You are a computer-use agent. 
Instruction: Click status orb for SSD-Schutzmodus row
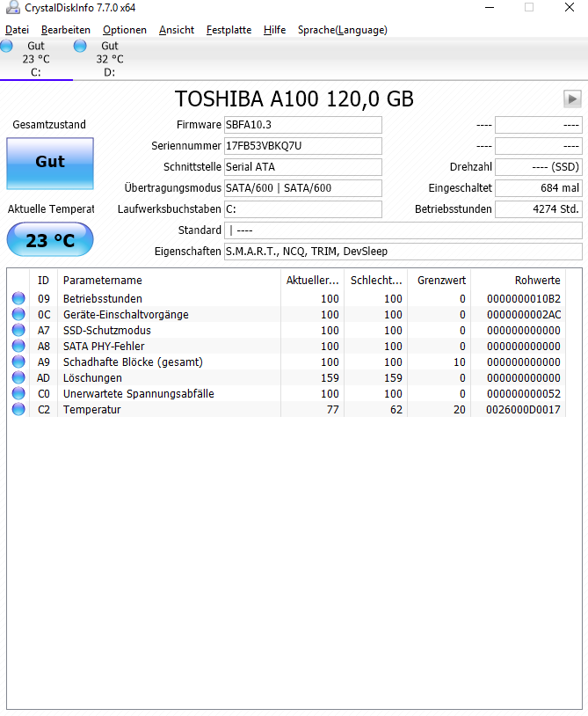[x=18, y=330]
